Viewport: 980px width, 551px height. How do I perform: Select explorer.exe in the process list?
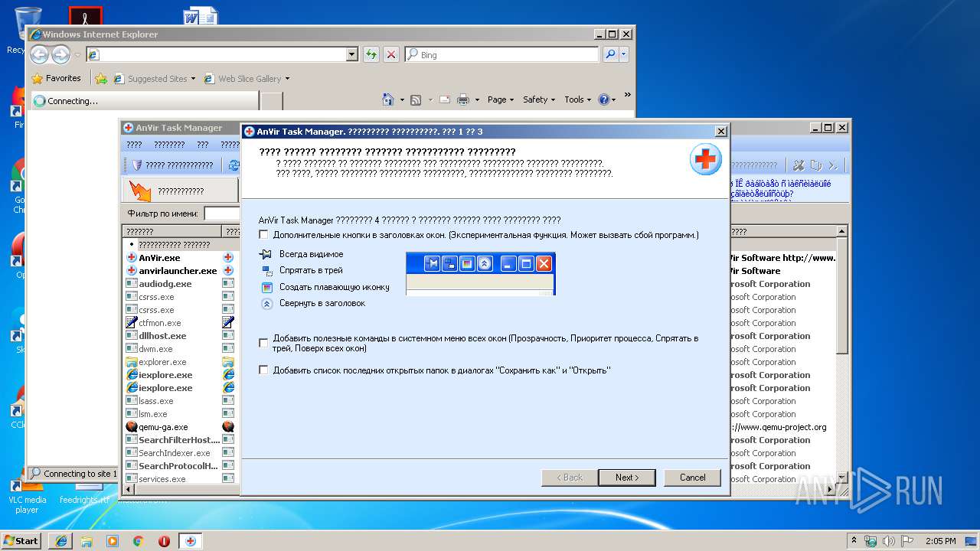(x=162, y=362)
